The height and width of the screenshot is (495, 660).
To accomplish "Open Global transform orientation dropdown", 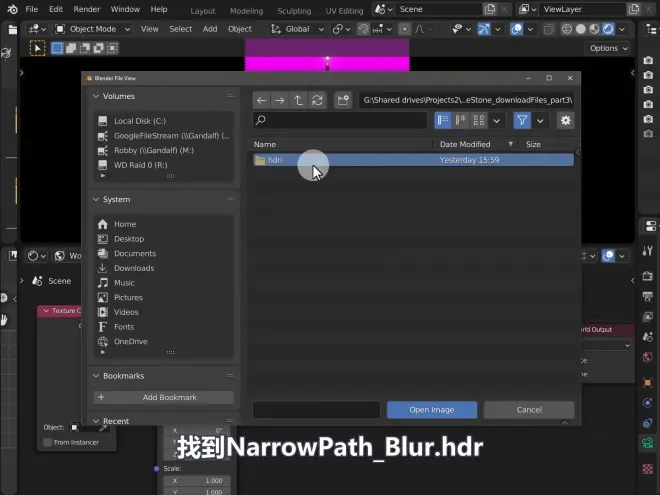I will click(x=297, y=29).
